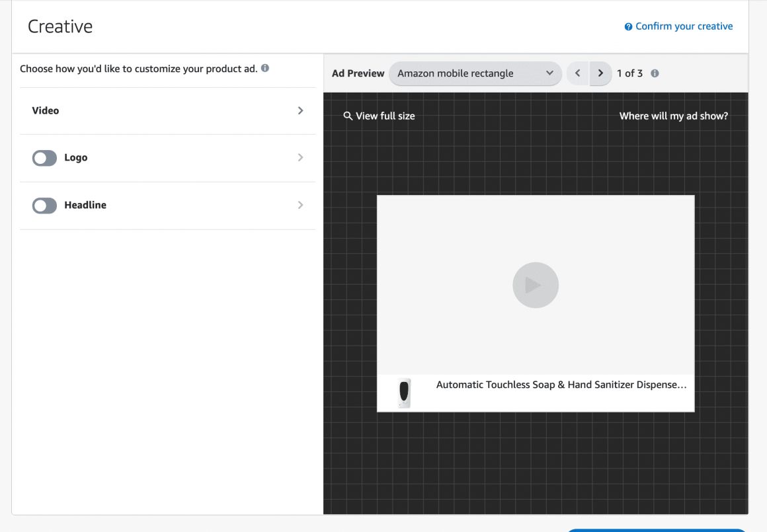This screenshot has width=767, height=532.
Task: Turn on the Headline toggle switch
Action: click(x=44, y=206)
